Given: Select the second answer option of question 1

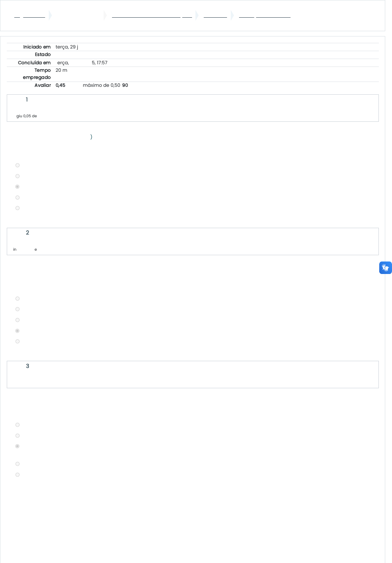Looking at the screenshot, I should [x=17, y=176].
